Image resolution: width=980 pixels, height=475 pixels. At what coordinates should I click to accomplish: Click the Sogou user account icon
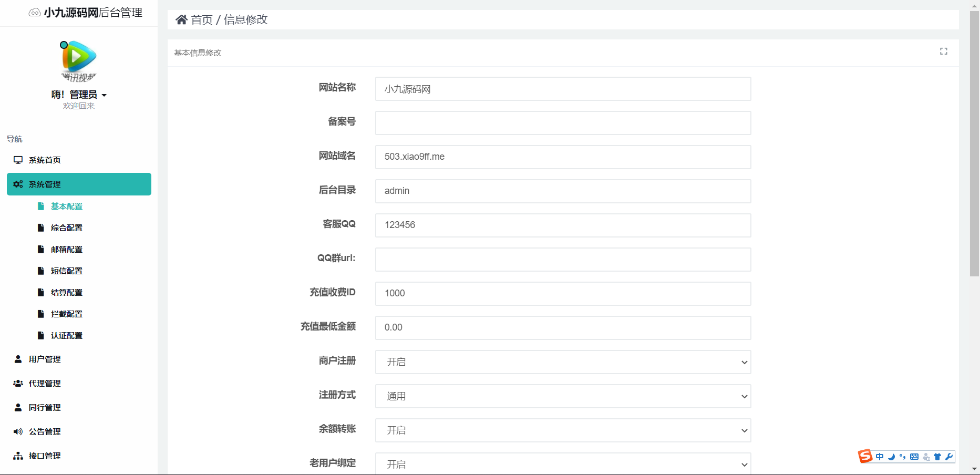pos(926,457)
